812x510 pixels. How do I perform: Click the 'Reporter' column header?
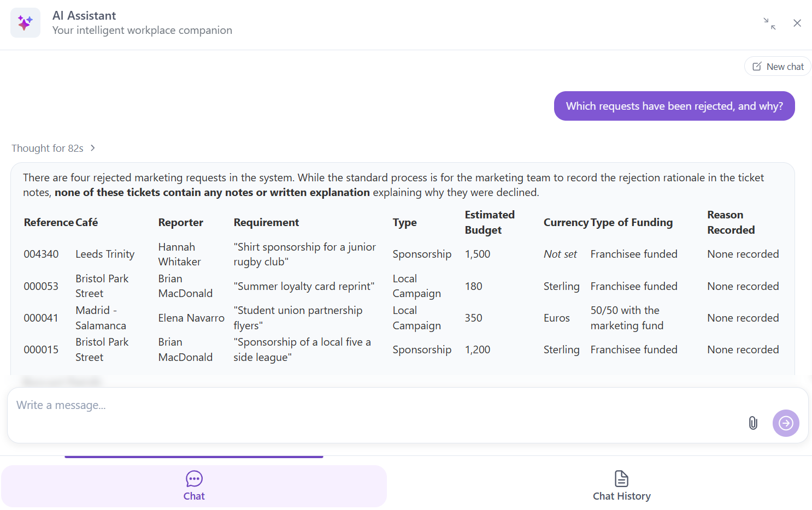[181, 222]
